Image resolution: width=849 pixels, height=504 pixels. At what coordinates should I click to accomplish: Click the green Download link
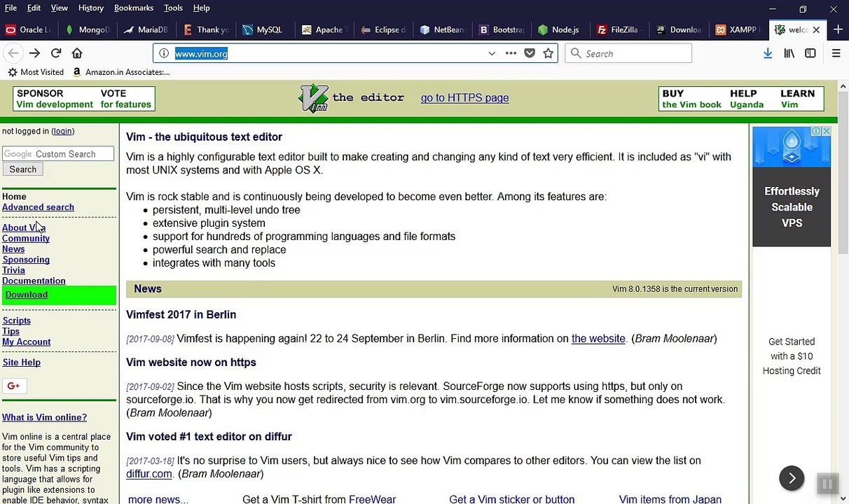27,295
